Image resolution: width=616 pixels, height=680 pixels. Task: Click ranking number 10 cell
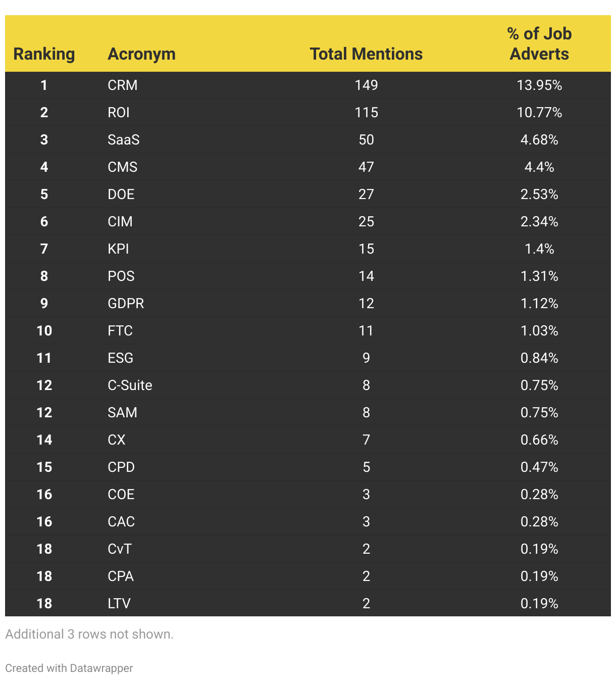pyautogui.click(x=44, y=330)
